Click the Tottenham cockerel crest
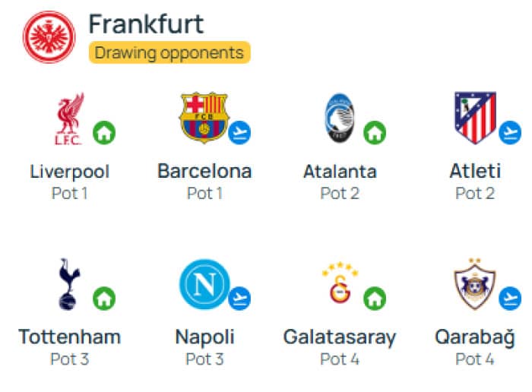Viewport: 532px width, 392px height. click(70, 284)
